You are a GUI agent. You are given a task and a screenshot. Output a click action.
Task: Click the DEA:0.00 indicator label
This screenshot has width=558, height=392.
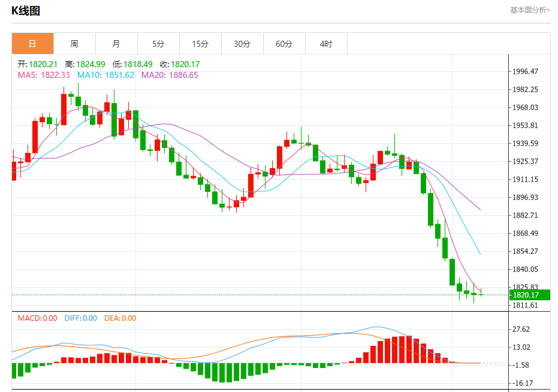(120, 318)
